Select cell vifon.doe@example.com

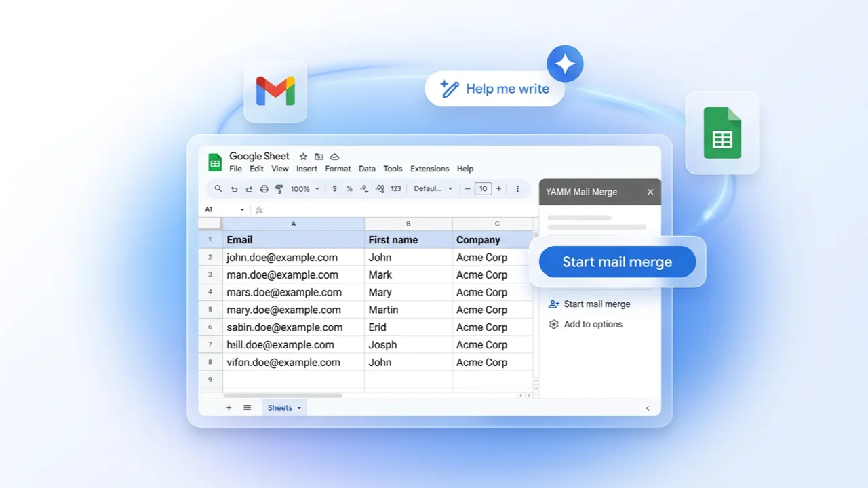point(294,362)
